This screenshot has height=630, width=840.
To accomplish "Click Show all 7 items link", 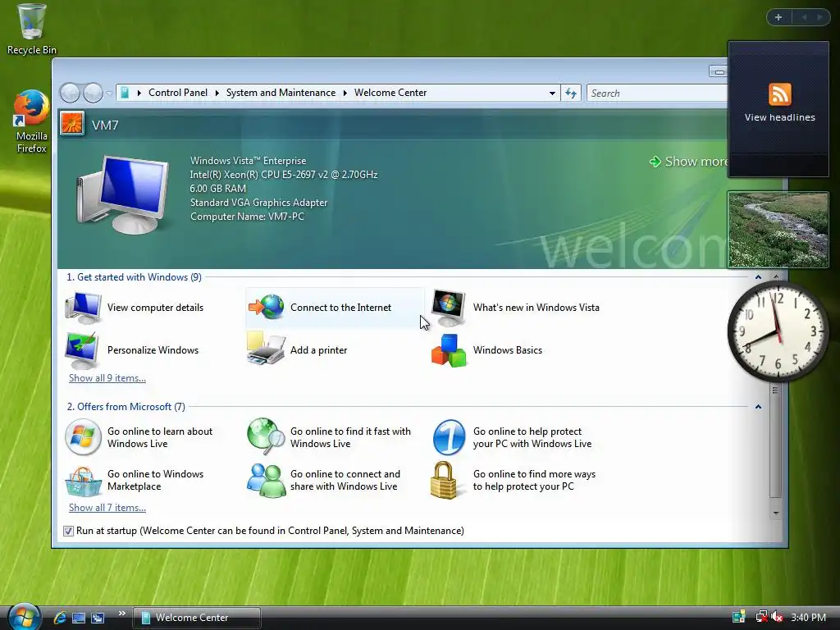I will pos(107,508).
